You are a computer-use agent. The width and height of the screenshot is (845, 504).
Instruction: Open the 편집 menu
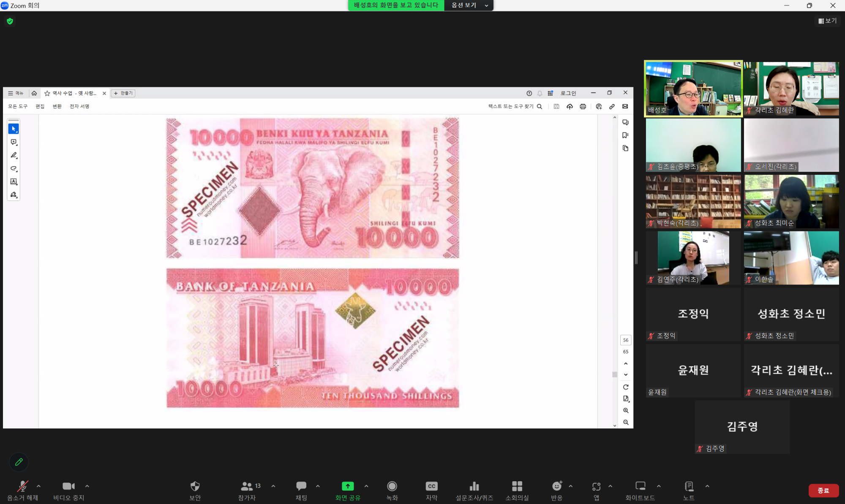(x=40, y=106)
